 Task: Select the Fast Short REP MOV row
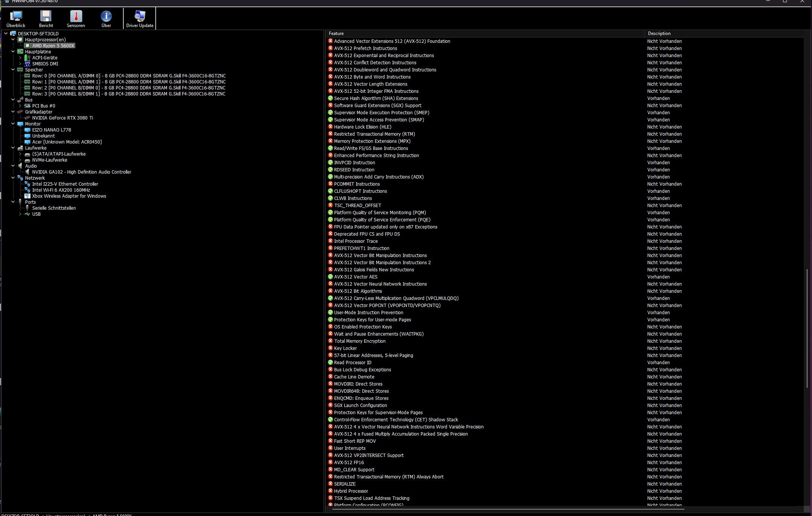click(565, 441)
